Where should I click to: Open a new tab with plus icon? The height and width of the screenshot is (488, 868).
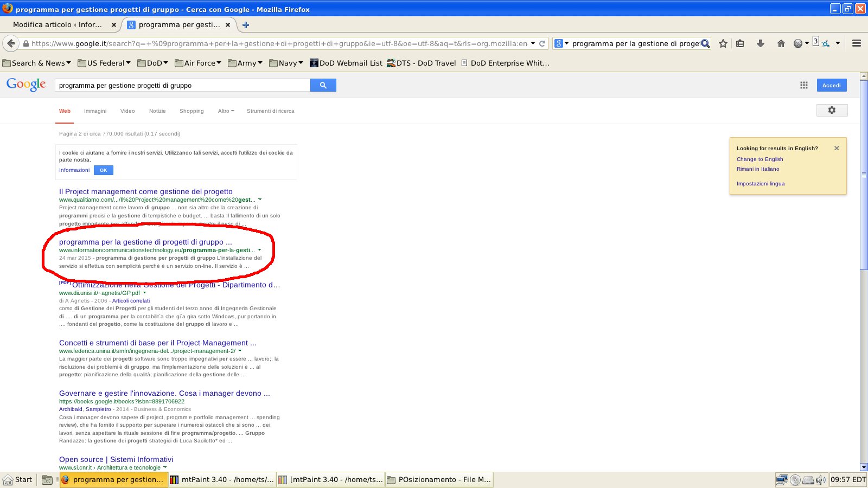[246, 25]
